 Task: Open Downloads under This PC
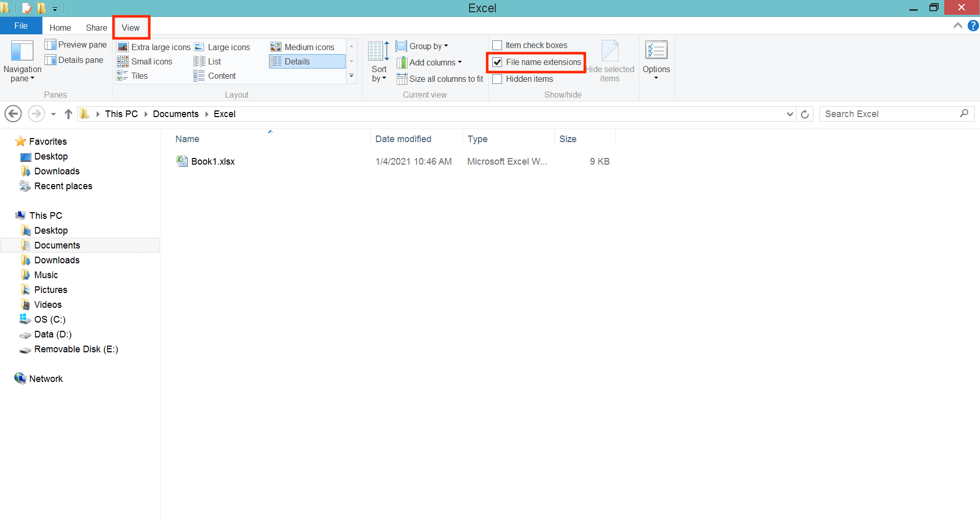click(50, 260)
